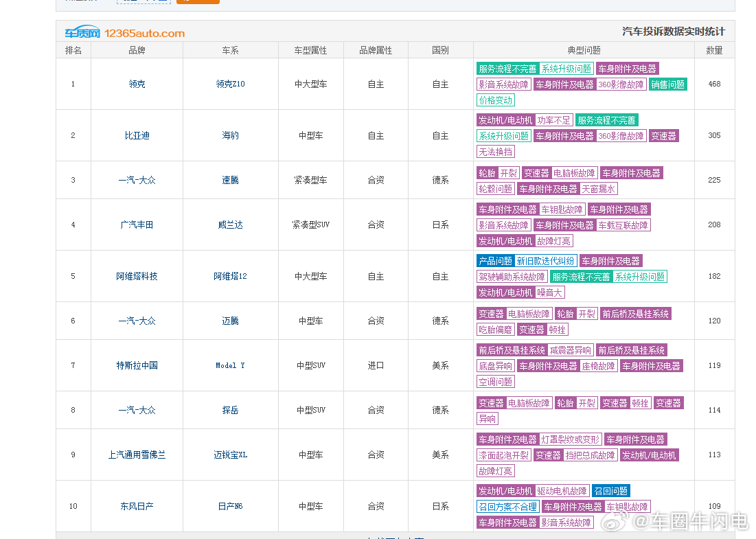Screen dimensions: 756x539
Task: Open the 迈锐宝XL series link
Action: click(229, 455)
